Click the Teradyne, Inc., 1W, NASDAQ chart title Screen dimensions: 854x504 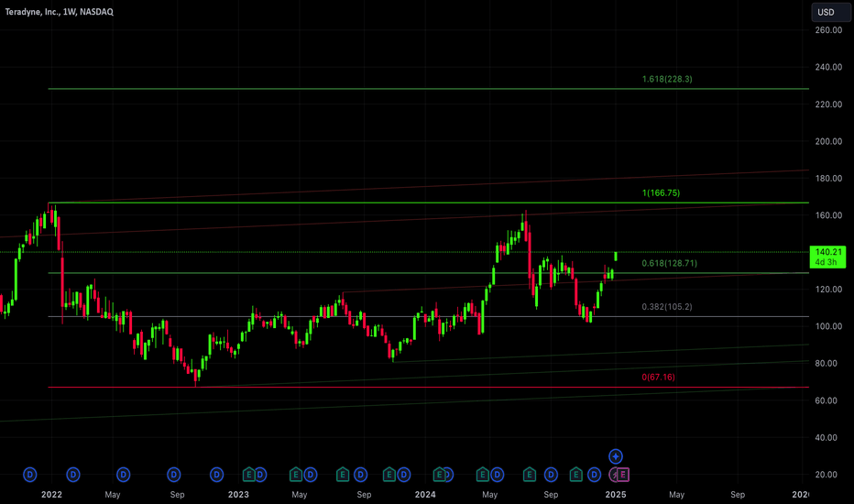pos(60,11)
